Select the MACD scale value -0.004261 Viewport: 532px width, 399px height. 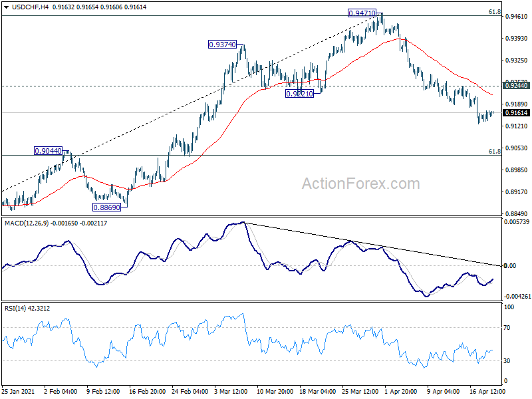pyautogui.click(x=517, y=296)
